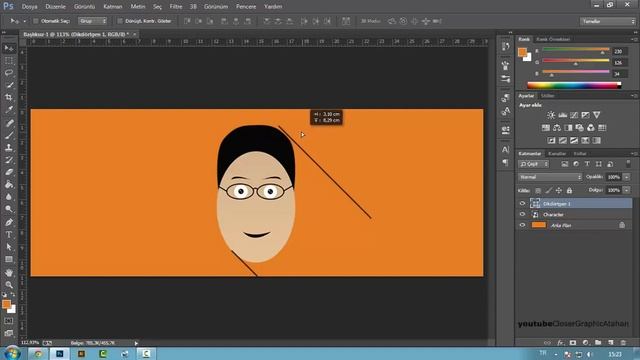The height and width of the screenshot is (360, 640).
Task: Add Levels adjustment in Ayarlar panel
Action: click(562, 115)
